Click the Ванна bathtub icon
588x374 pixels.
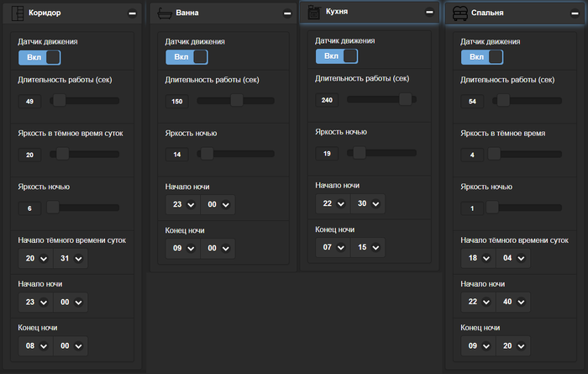click(165, 13)
